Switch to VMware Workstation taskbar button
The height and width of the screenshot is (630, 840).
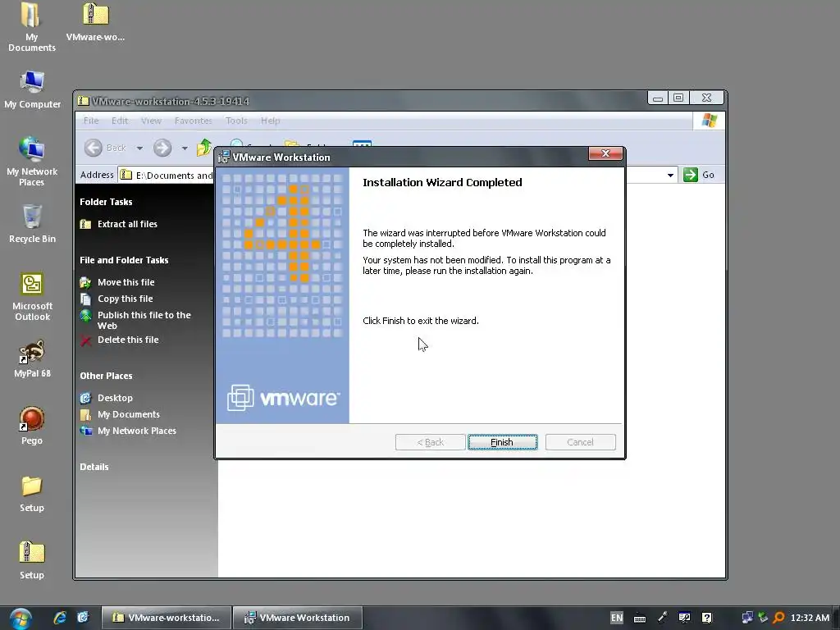click(297, 618)
